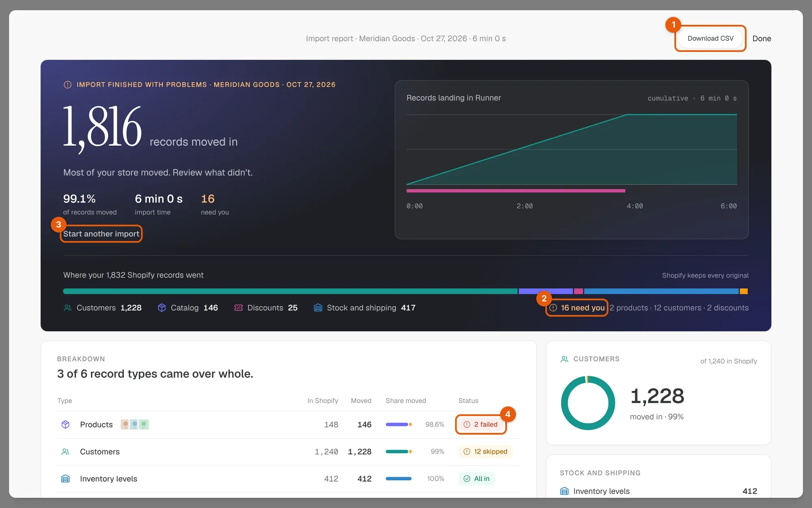
Task: Click the Moved column header
Action: click(x=361, y=401)
